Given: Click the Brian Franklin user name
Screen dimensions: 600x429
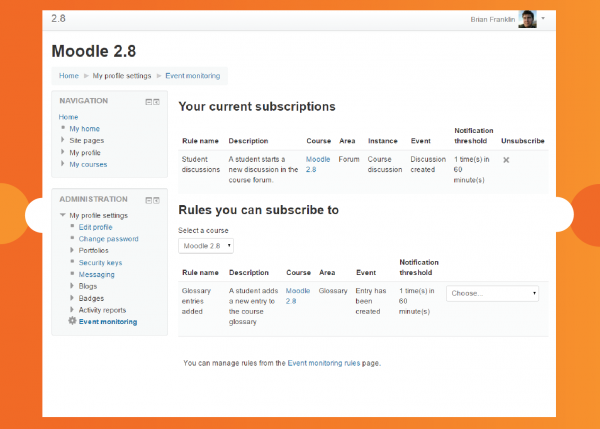Looking at the screenshot, I should click(492, 20).
